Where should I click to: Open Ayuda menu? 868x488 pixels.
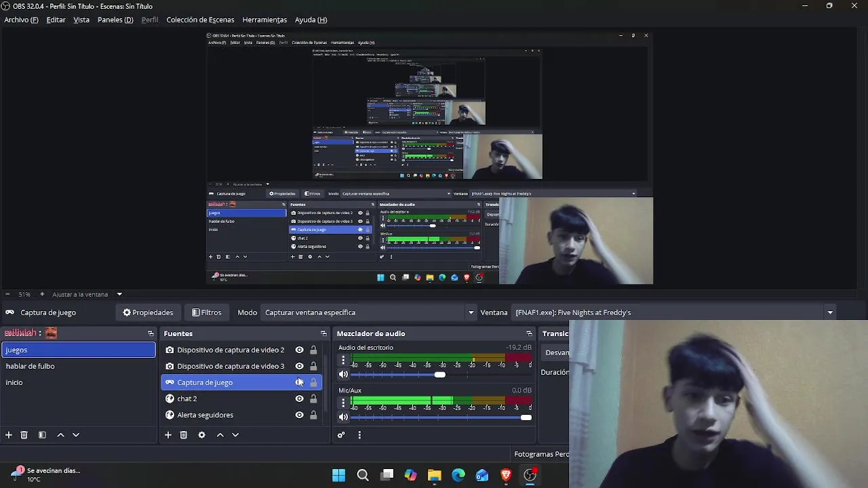[x=311, y=20]
